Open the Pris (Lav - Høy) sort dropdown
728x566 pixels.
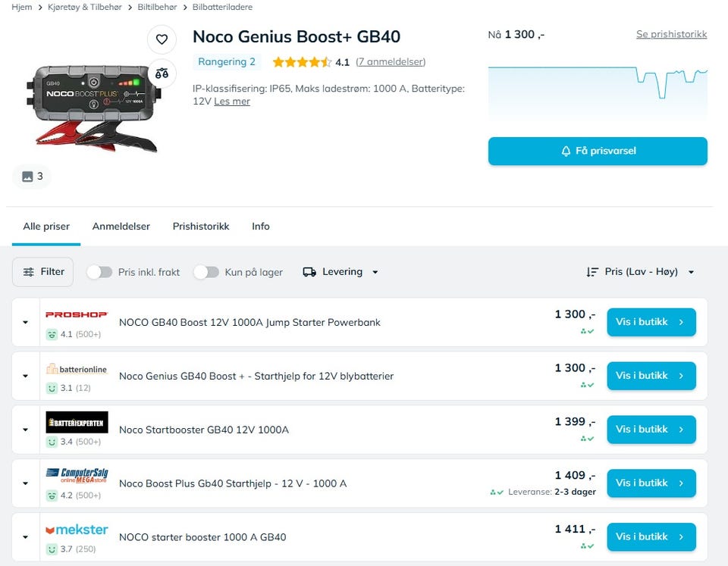click(641, 272)
